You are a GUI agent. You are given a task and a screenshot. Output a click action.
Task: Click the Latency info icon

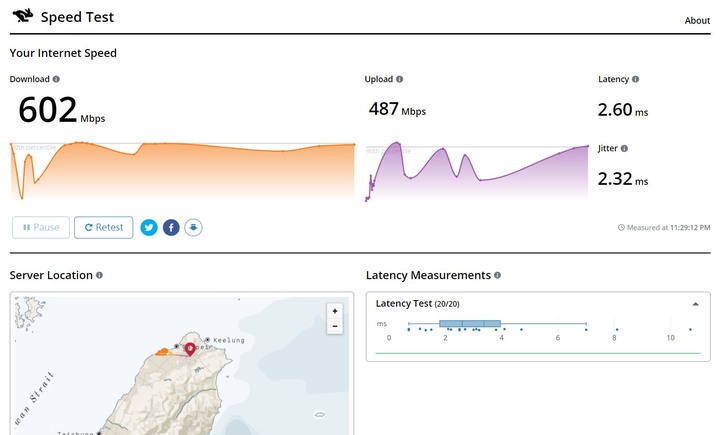point(636,79)
